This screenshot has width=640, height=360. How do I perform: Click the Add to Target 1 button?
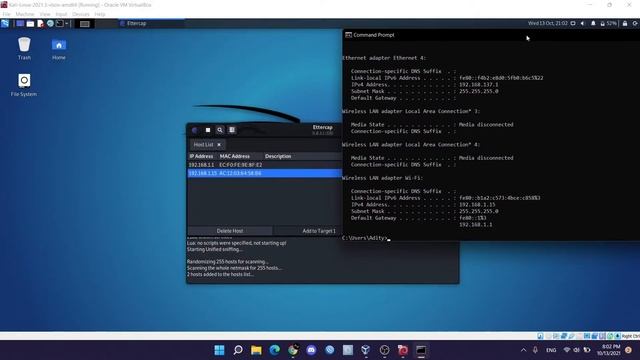(x=319, y=231)
